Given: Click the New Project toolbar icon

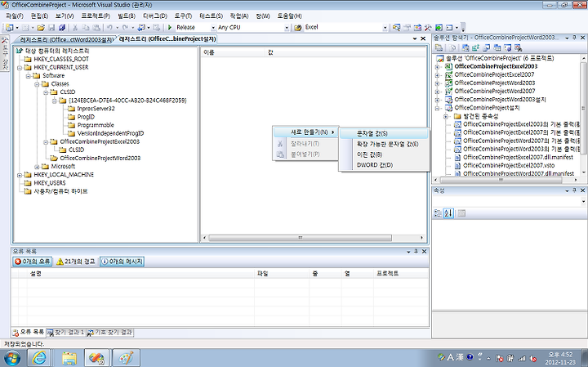Looking at the screenshot, I should point(9,28).
